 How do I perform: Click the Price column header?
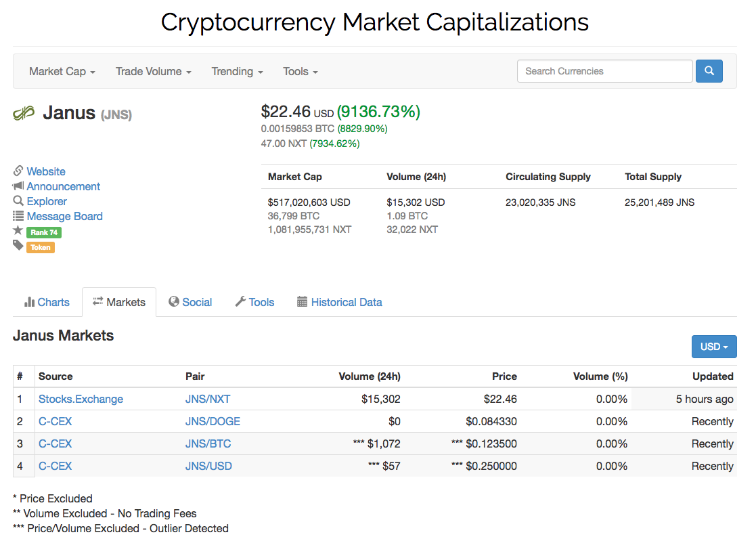coord(504,376)
